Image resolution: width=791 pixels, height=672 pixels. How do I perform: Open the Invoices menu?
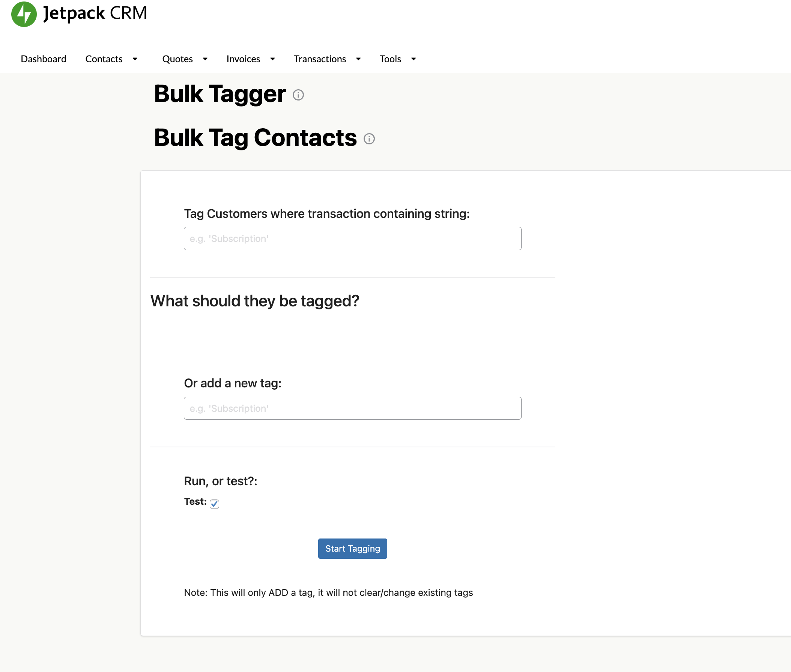(x=243, y=59)
